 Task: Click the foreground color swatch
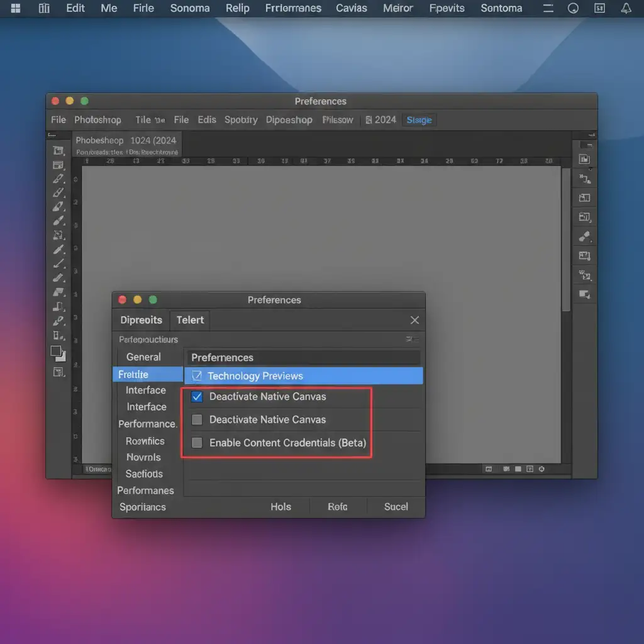point(56,351)
